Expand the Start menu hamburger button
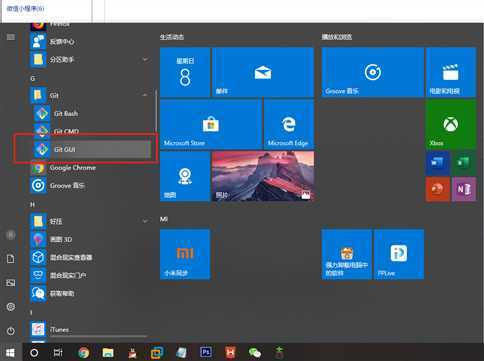Image resolution: width=484 pixels, height=361 pixels. tap(11, 37)
